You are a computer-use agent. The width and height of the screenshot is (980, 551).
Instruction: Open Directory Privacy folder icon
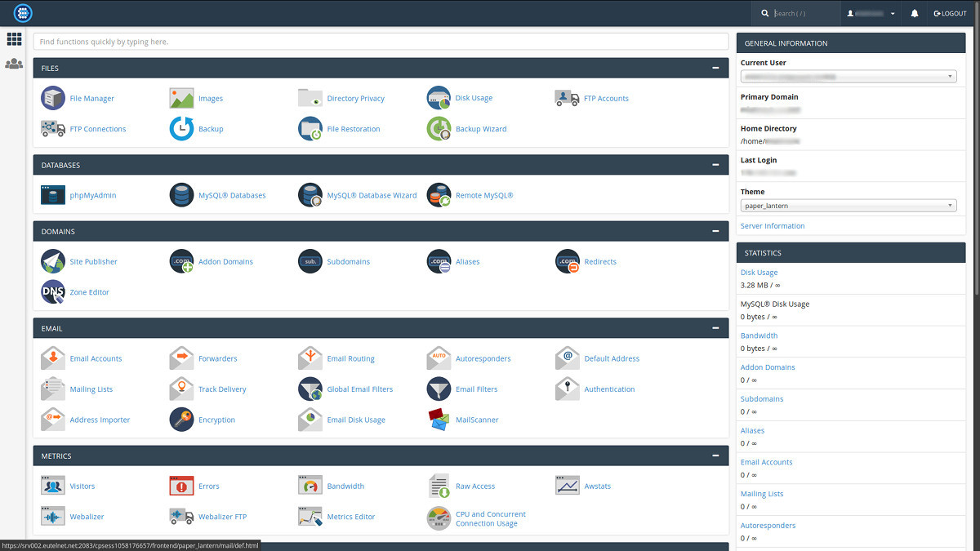[310, 98]
